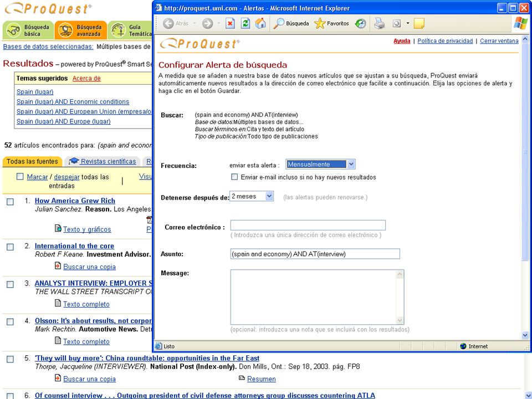The width and height of the screenshot is (532, 399).
Task: Select checkbox for result 3 ANALYST INTERVIEW
Action: tap(10, 284)
